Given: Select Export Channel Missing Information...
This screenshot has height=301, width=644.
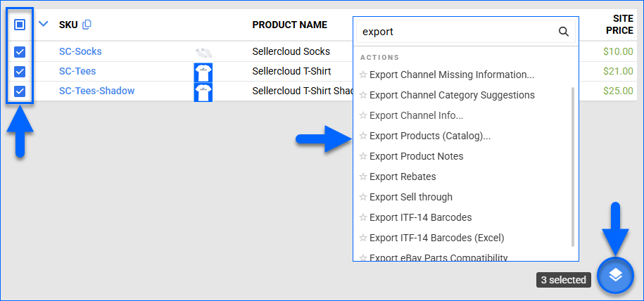Looking at the screenshot, I should point(451,75).
